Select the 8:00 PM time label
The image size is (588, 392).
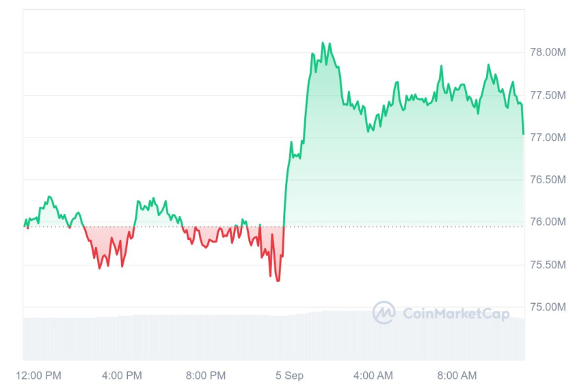click(x=205, y=376)
